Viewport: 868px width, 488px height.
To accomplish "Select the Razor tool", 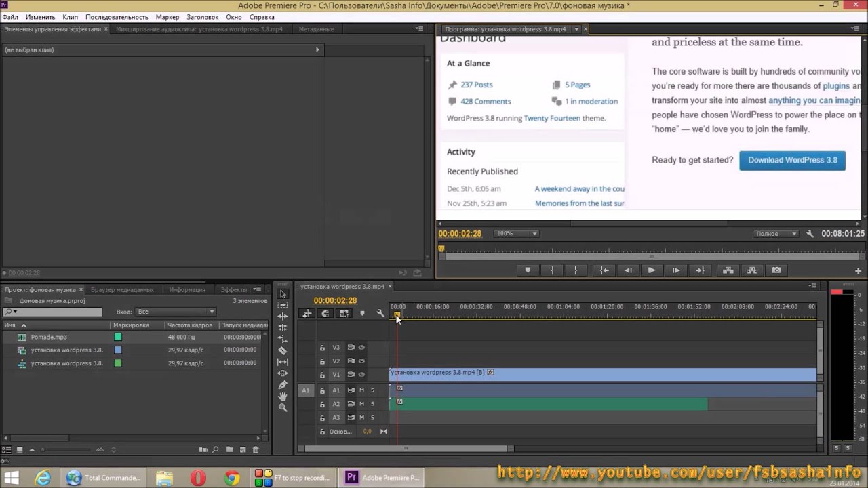I will coord(283,350).
